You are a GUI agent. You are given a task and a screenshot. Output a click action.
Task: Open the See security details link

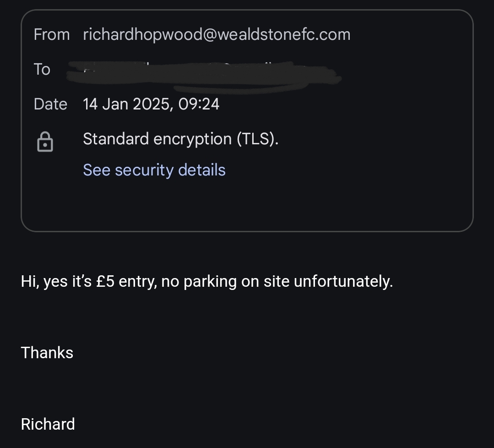pos(154,170)
